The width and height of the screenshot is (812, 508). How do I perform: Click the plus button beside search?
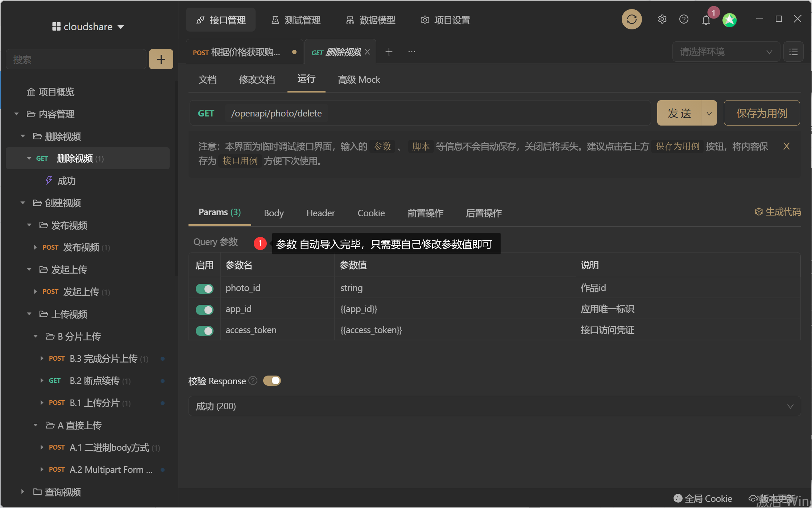coord(161,59)
